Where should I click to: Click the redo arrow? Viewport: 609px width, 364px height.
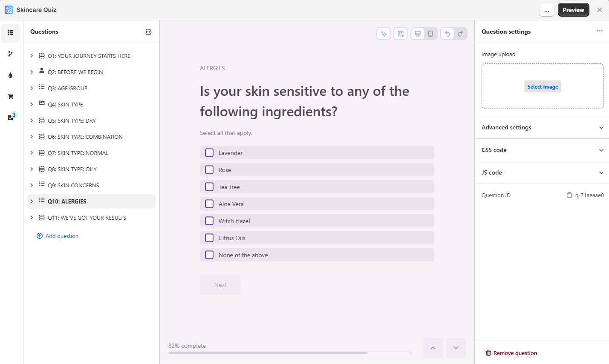(460, 34)
